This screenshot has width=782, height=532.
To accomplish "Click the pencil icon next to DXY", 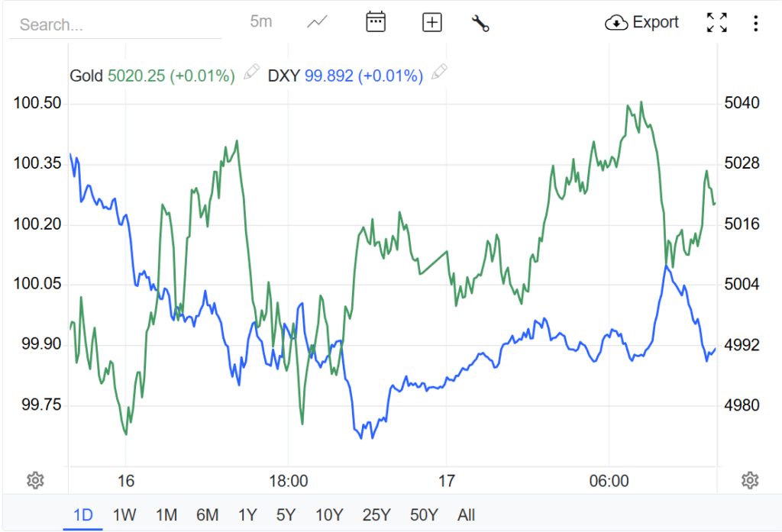I will coord(439,73).
